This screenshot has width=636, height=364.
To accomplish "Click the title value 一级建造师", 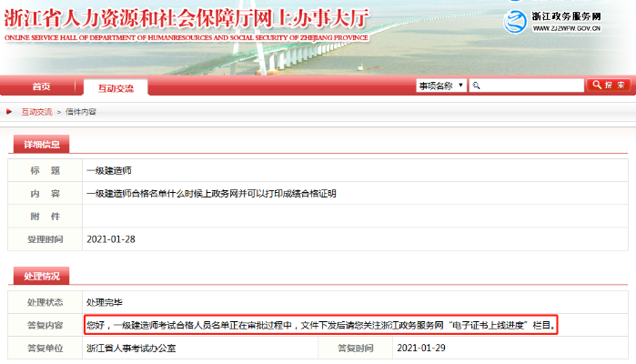I will pyautogui.click(x=109, y=170).
